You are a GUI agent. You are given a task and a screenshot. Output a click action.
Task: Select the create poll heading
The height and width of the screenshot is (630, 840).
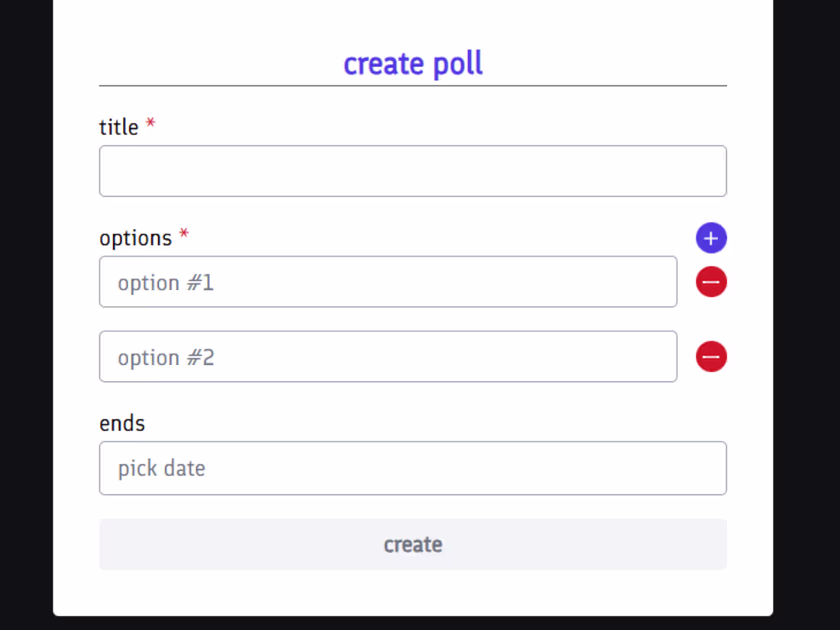pos(413,63)
